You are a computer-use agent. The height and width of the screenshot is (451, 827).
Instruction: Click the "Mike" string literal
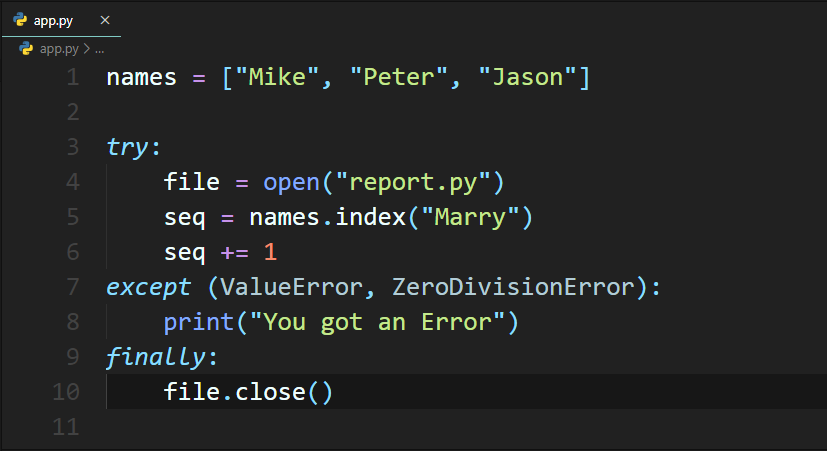[277, 77]
